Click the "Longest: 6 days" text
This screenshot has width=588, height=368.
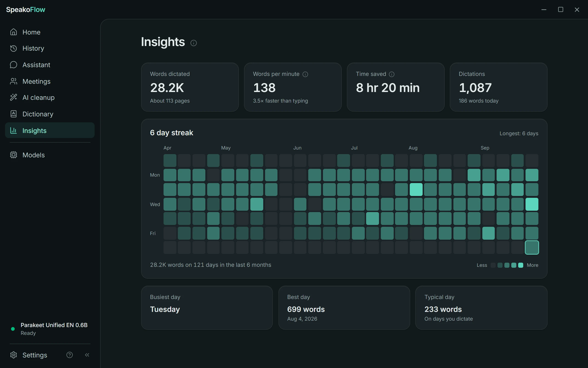[519, 133]
